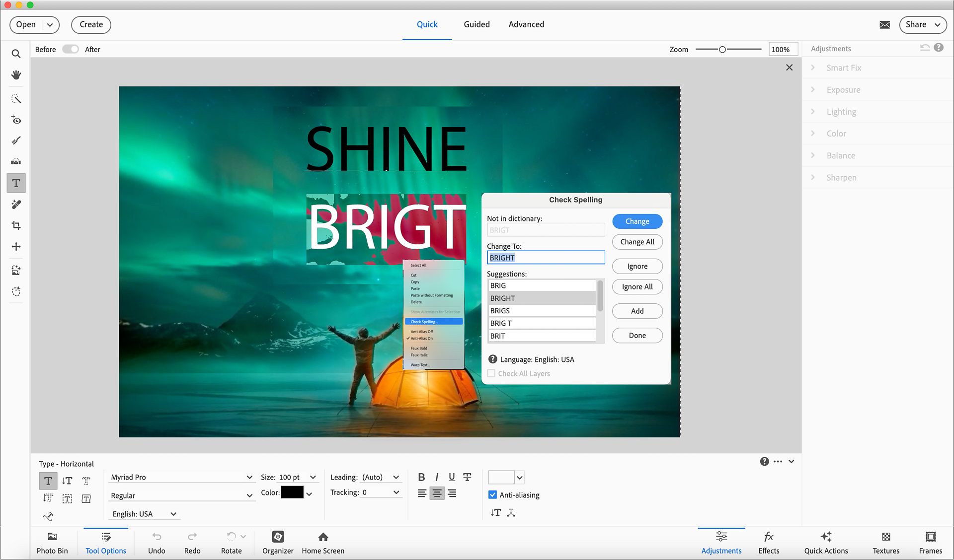Enable the Check All Layers checkbox
The image size is (954, 560).
tap(491, 373)
